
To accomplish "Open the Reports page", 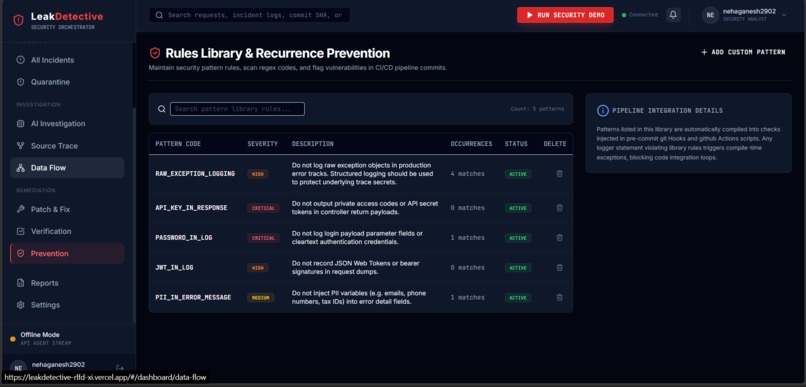I will pyautogui.click(x=67, y=283).
